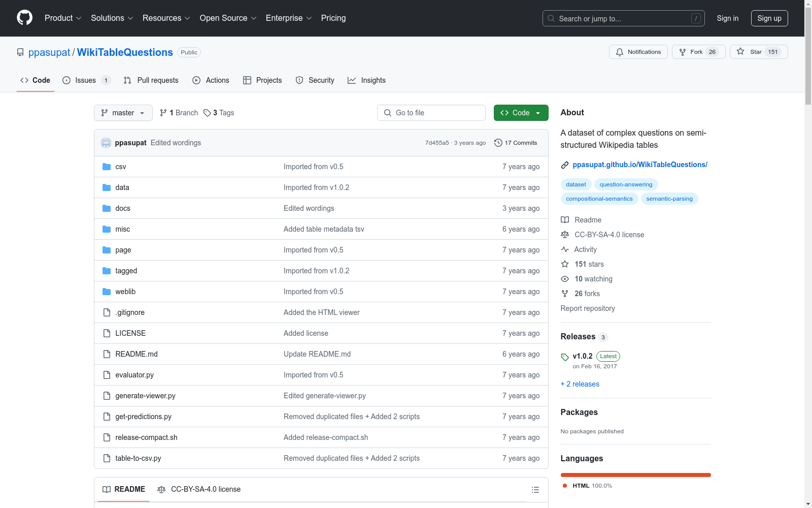Click the Go to file input

click(431, 113)
